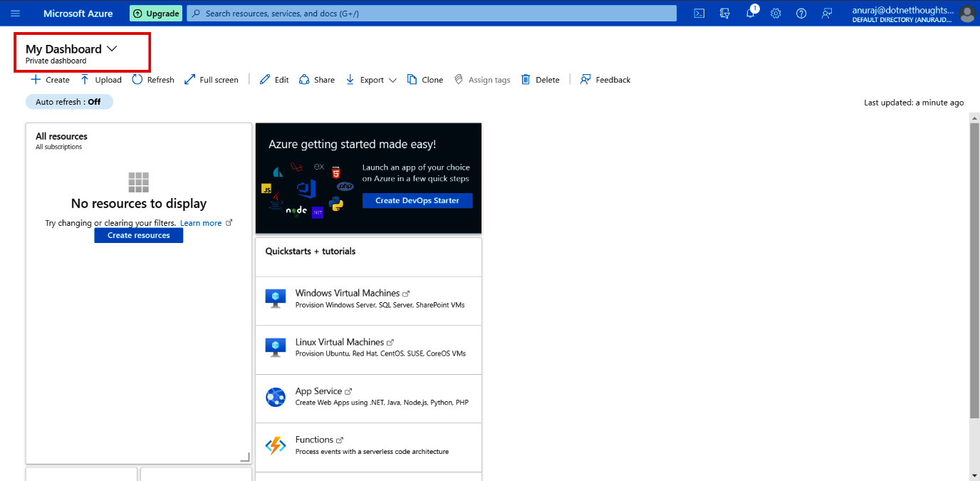980x481 pixels.
Task: Click the Functions lightning bolt icon
Action: 276,445
